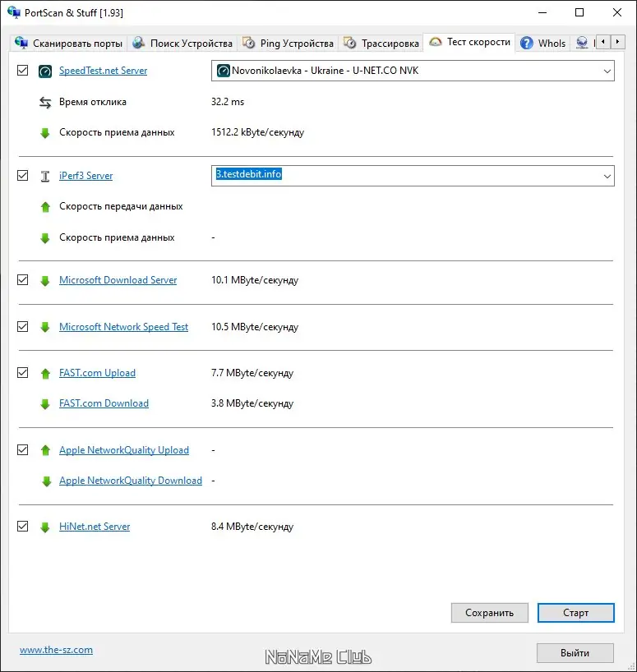Uncheck the HiNet.net Server checkbox
Image resolution: width=637 pixels, height=672 pixels.
coord(23,527)
